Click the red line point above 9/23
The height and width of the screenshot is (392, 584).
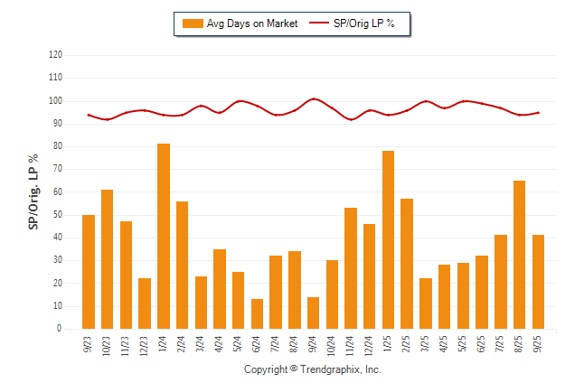[89, 115]
